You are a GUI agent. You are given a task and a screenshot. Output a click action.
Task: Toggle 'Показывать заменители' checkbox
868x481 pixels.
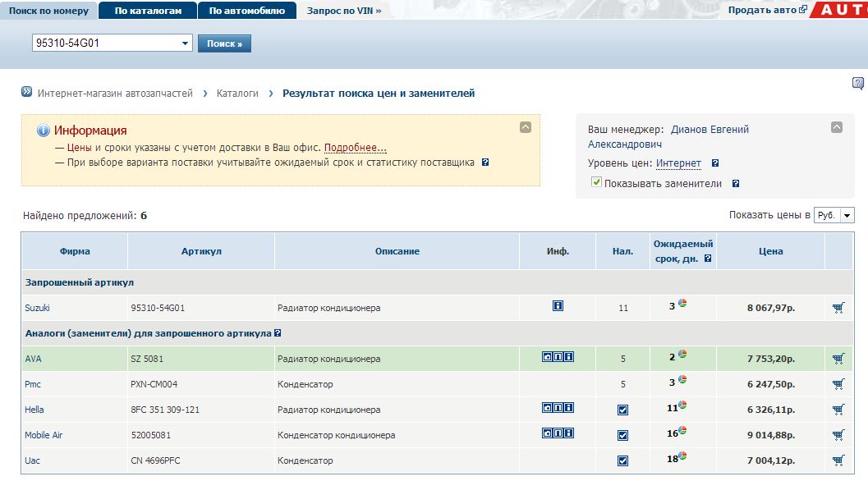596,182
